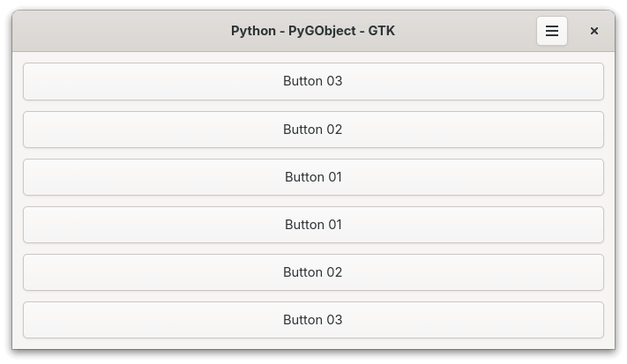The image size is (627, 364).
Task: Hit the fourth button labeled Button 01
Action: 313,225
